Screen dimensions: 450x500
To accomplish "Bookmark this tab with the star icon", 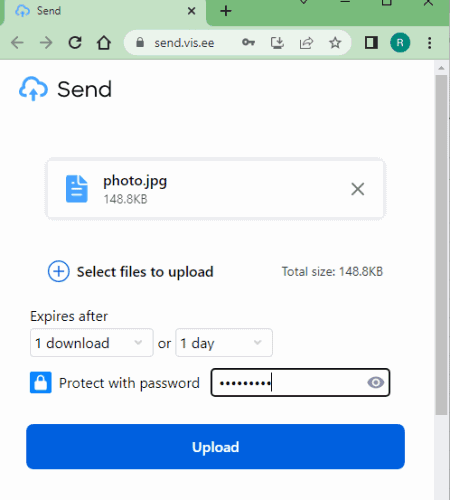I will pyautogui.click(x=335, y=43).
